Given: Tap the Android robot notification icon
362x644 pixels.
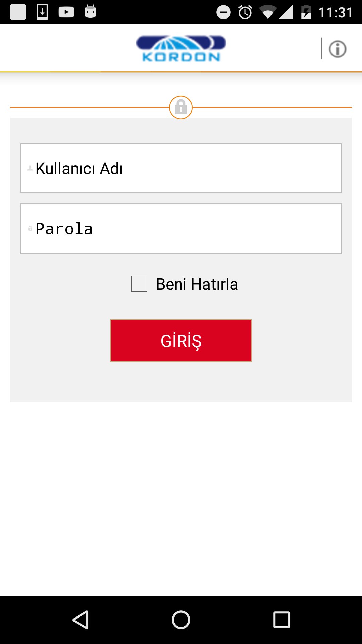Looking at the screenshot, I should pyautogui.click(x=90, y=12).
